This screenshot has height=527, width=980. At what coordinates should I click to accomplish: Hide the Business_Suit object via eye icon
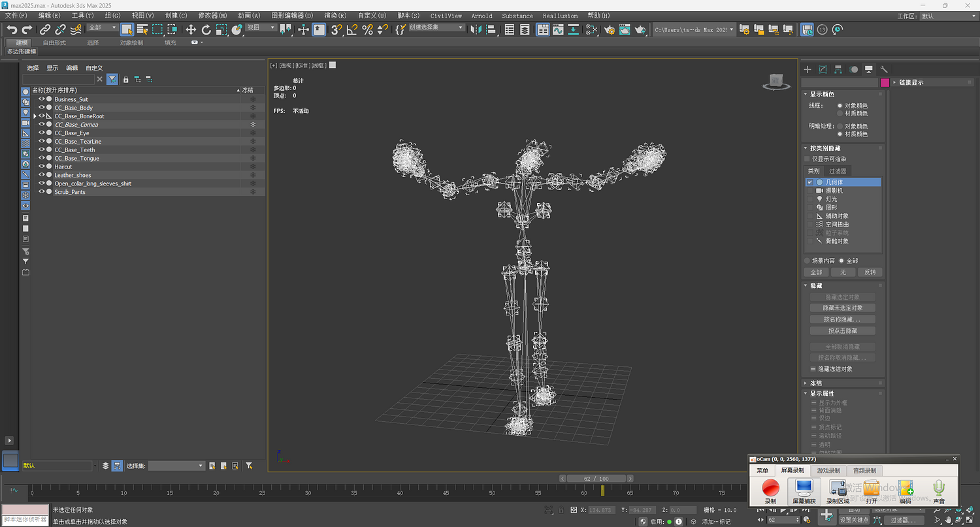tap(42, 99)
